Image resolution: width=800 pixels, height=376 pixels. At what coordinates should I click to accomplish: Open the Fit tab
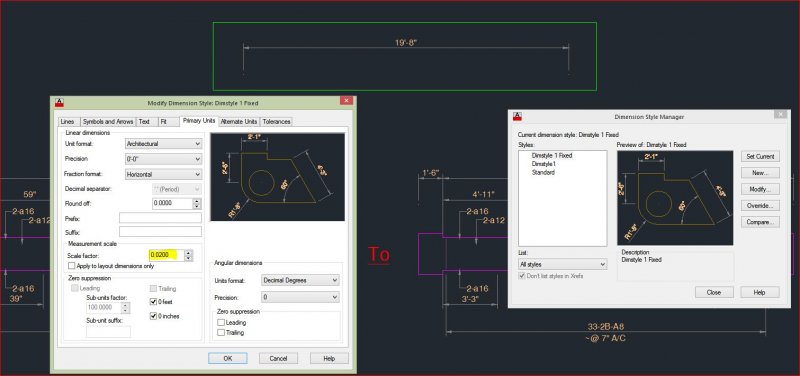tap(164, 121)
